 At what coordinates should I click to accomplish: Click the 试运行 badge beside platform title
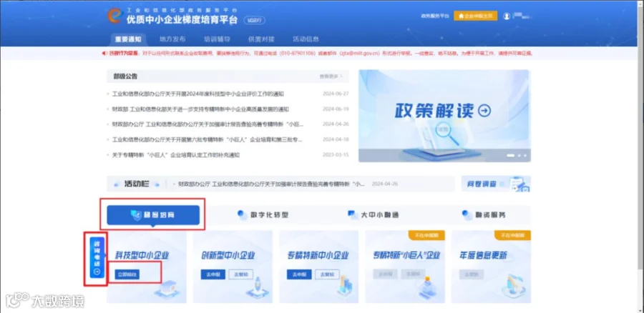point(255,20)
